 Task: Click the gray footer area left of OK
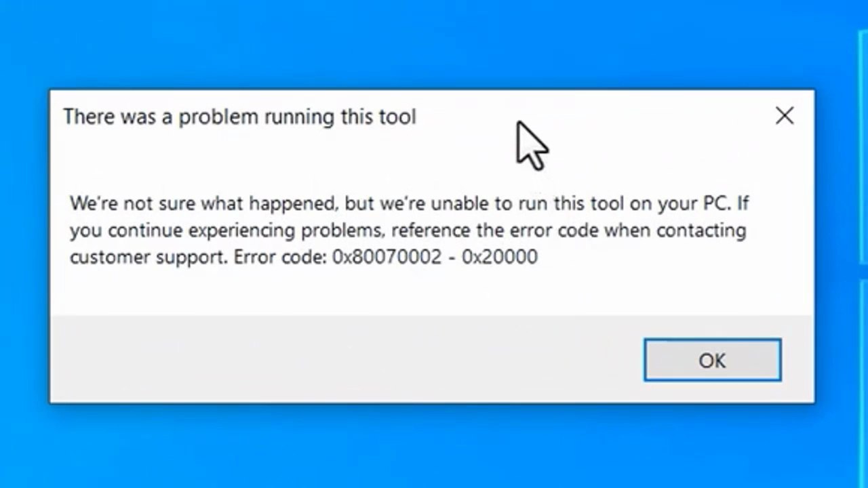[x=339, y=359]
